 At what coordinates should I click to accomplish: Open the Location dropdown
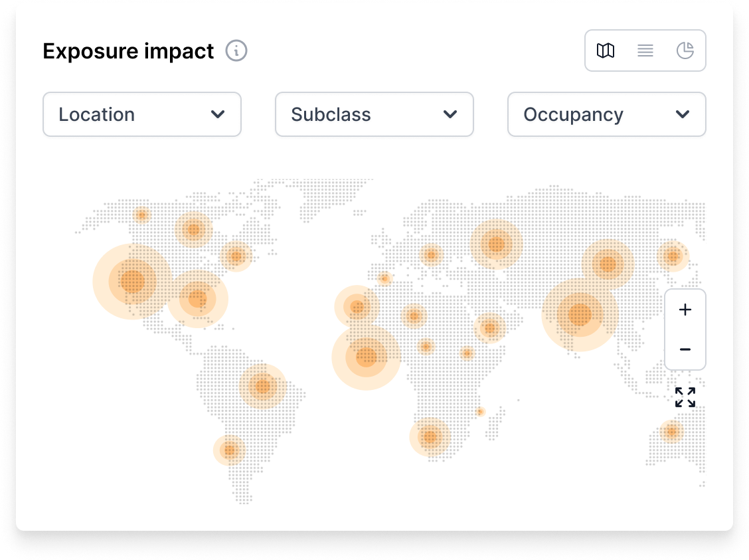click(x=141, y=114)
